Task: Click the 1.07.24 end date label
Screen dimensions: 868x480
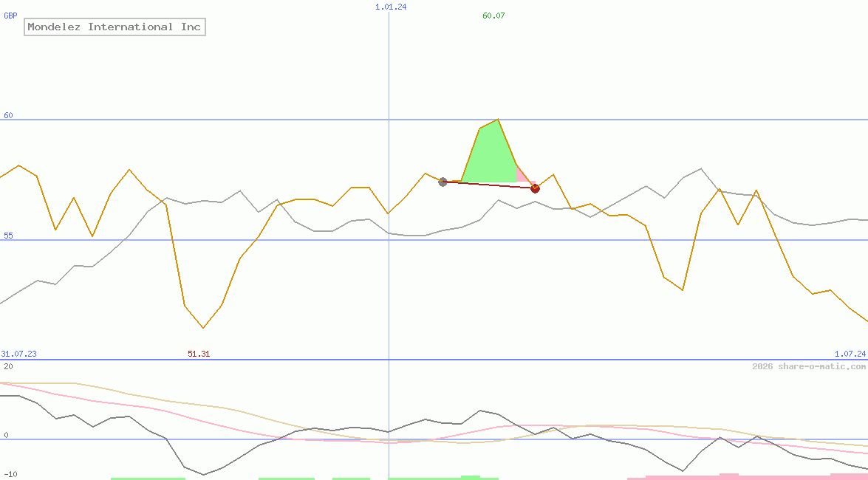Action: pyautogui.click(x=850, y=354)
